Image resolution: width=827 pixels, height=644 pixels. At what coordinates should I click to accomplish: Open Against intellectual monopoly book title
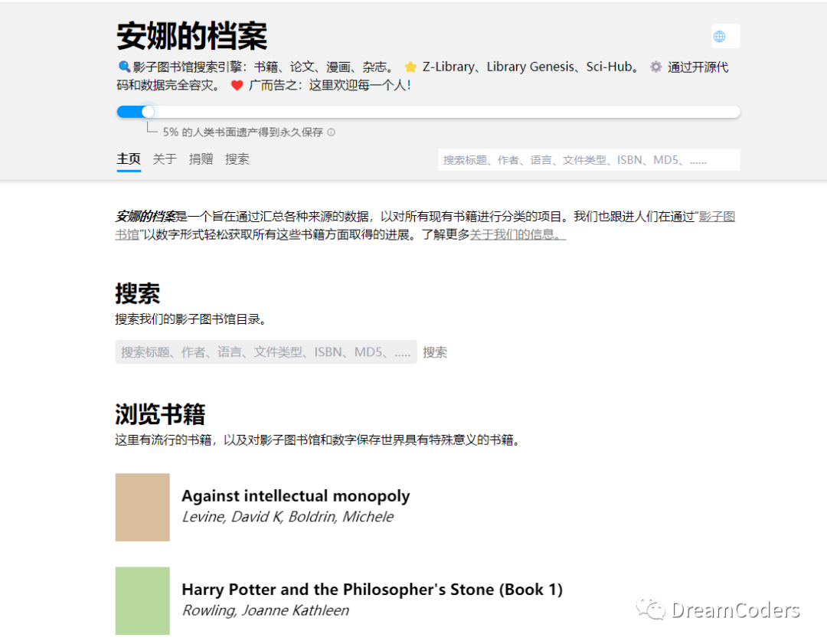tap(296, 495)
